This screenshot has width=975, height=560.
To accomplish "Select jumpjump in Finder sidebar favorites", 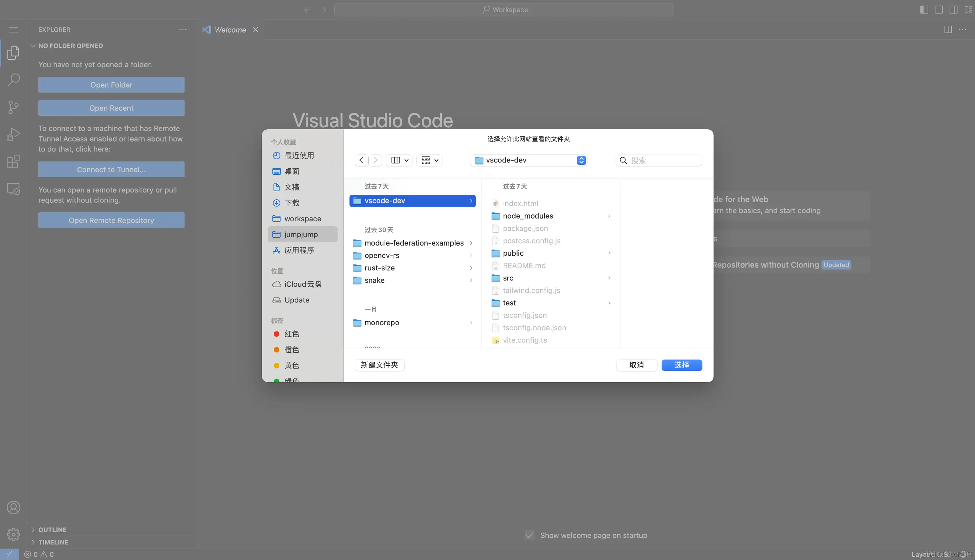I will tap(301, 235).
